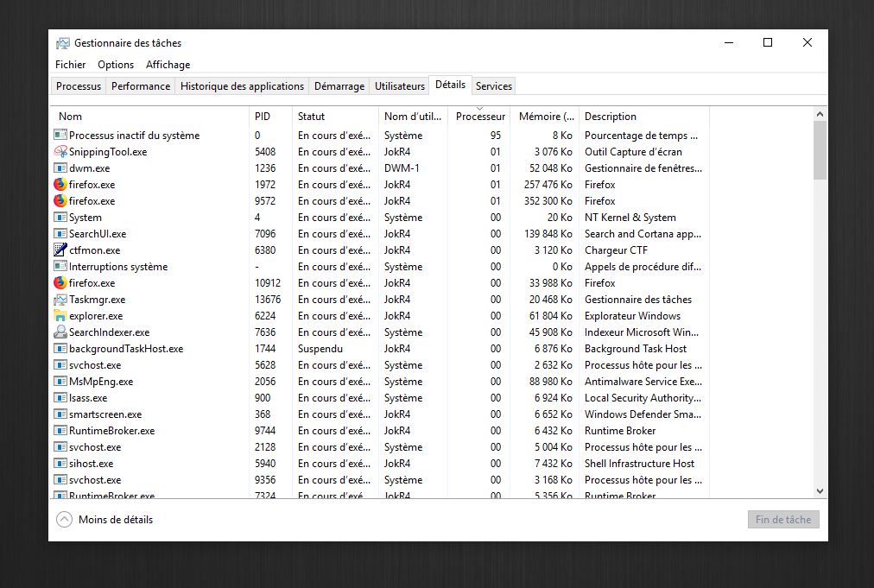Click the System process icon
This screenshot has height=588, width=874.
[x=60, y=217]
